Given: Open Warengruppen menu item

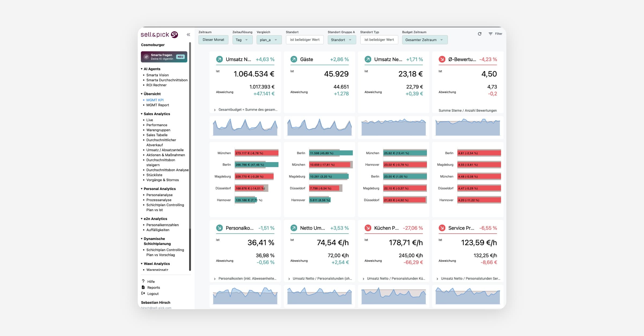Looking at the screenshot, I should [158, 130].
